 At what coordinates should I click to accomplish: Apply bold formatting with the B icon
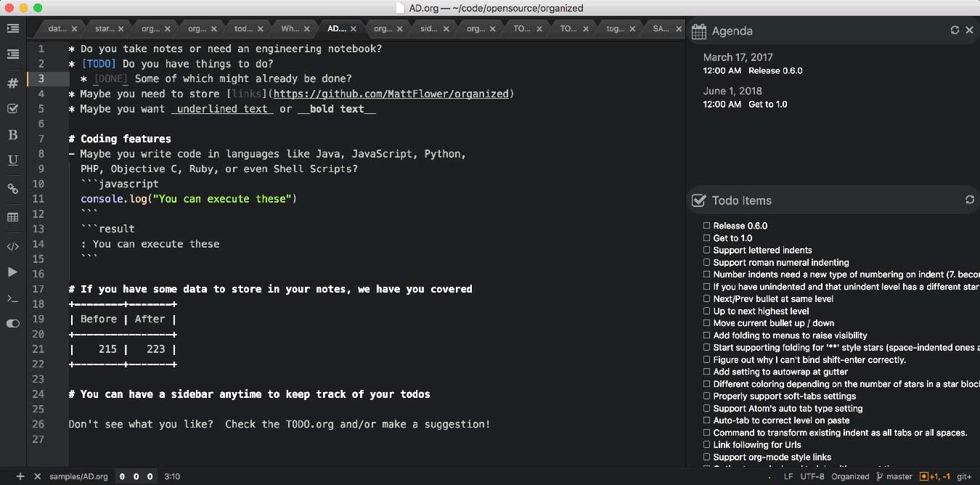pos(12,134)
